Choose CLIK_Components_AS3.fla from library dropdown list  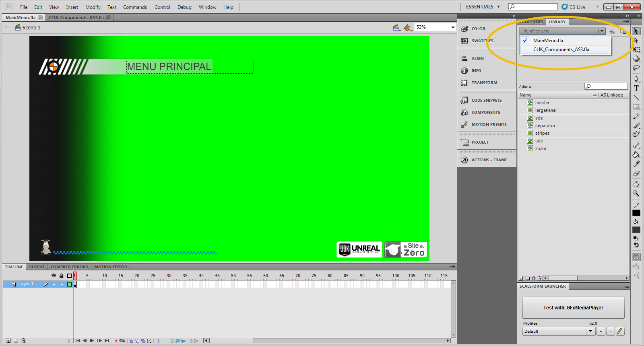561,49
